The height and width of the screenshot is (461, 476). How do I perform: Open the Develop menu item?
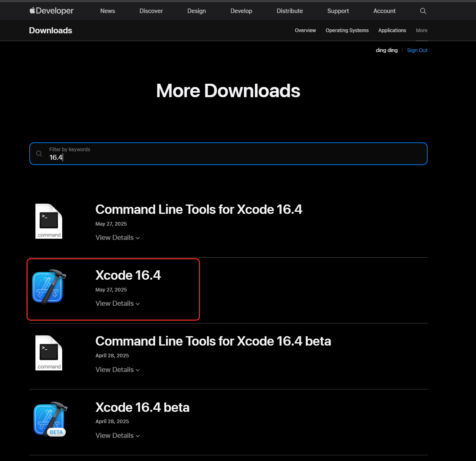[x=241, y=11]
